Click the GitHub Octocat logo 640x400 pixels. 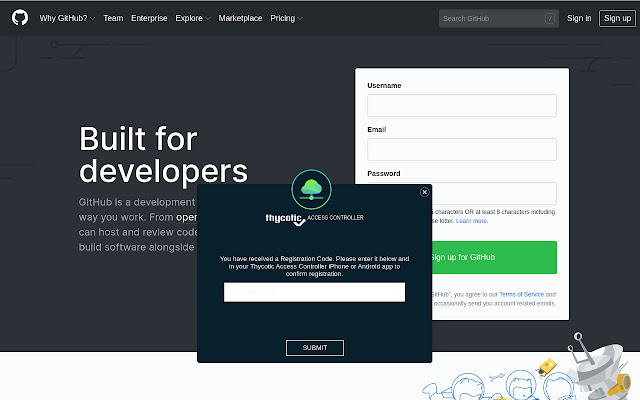click(x=20, y=18)
